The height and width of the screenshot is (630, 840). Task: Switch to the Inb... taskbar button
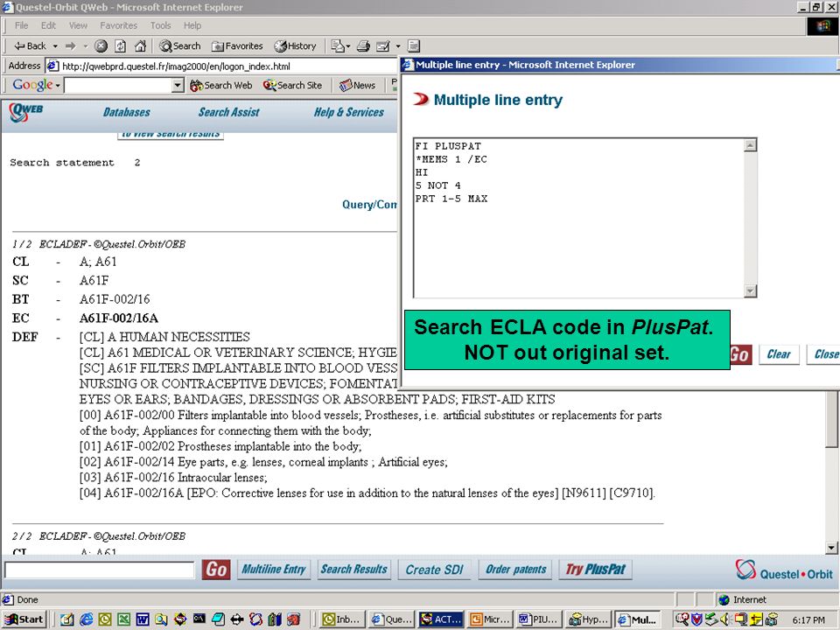point(343,619)
